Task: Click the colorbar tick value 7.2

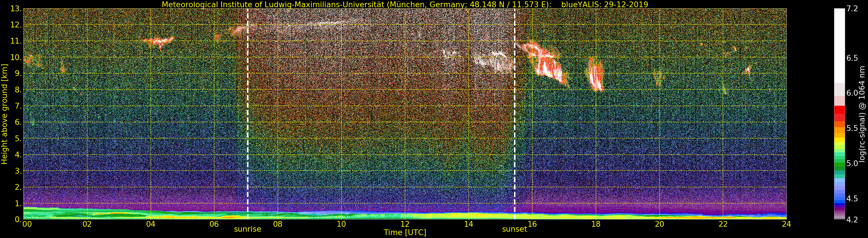Action: tap(852, 9)
